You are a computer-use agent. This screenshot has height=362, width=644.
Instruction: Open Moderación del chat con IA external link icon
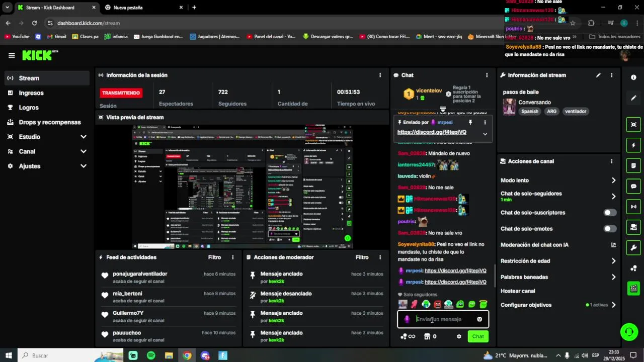(613, 245)
